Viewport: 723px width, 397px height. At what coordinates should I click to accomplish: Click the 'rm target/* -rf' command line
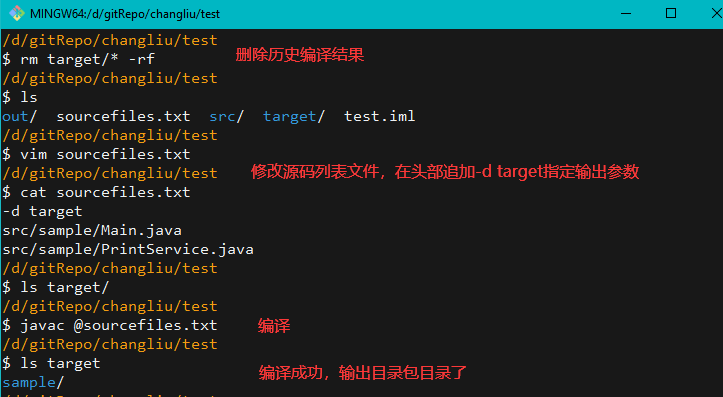click(x=78, y=59)
